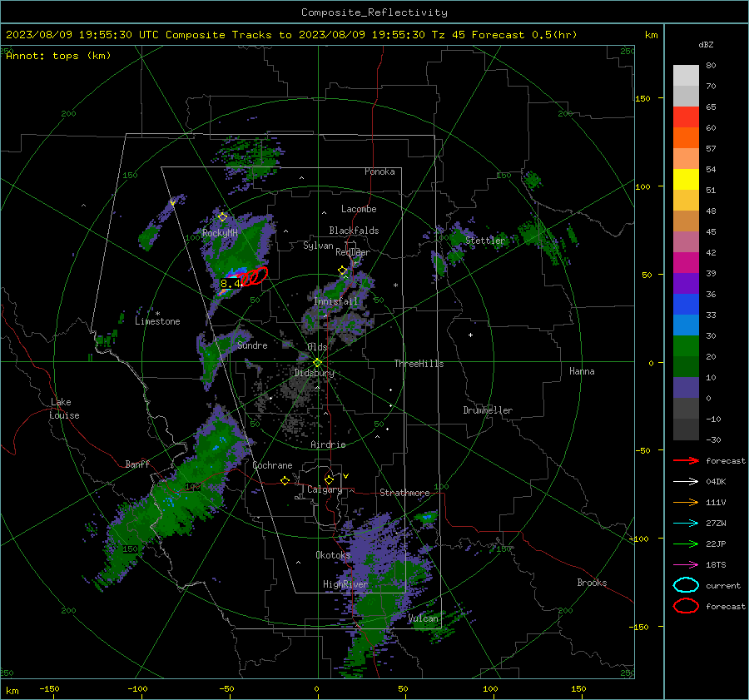Click the white 04DK arrow legend icon
This screenshot has height=700, width=749.
[686, 482]
